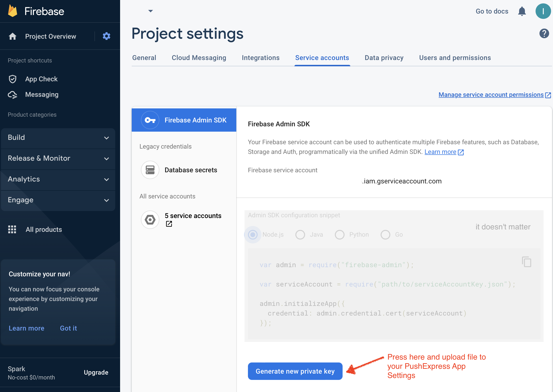Screen dimensions: 553x392
Task: Select Firebase Admin SDK menu item
Action: (x=184, y=120)
